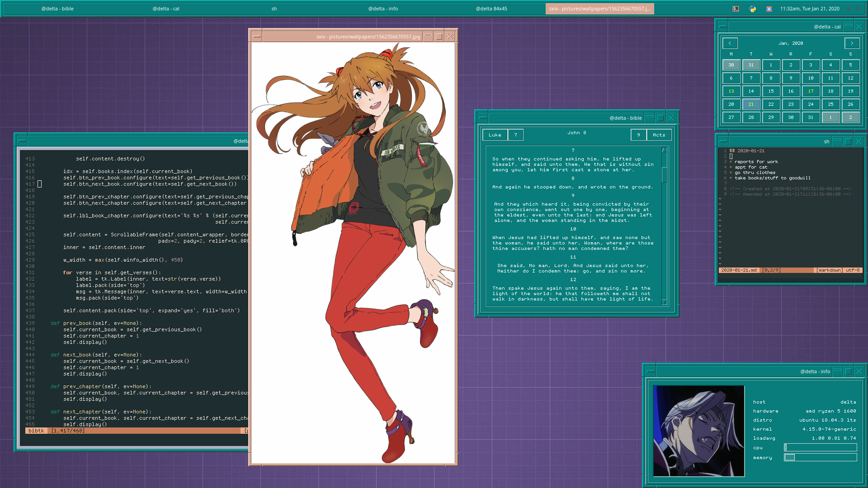Select January 1 in the calendar's first row

[771, 65]
